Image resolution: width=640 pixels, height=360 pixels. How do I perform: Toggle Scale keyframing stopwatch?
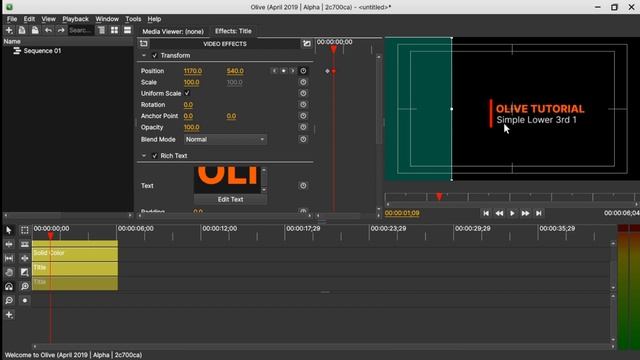[303, 82]
